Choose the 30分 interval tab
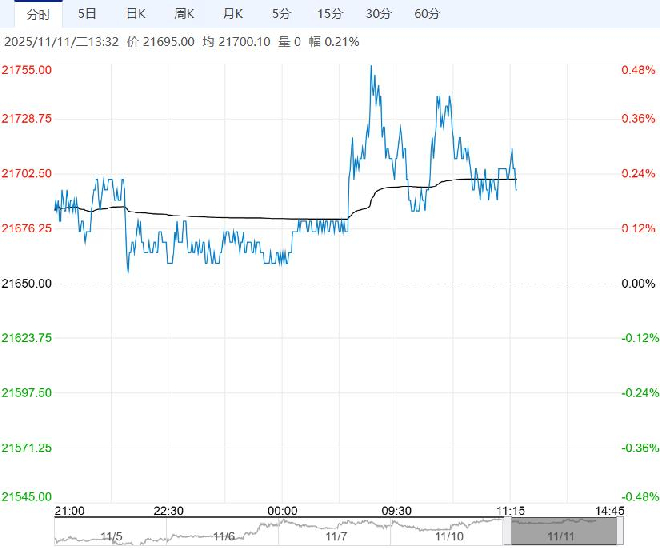660x548 pixels. coord(378,13)
